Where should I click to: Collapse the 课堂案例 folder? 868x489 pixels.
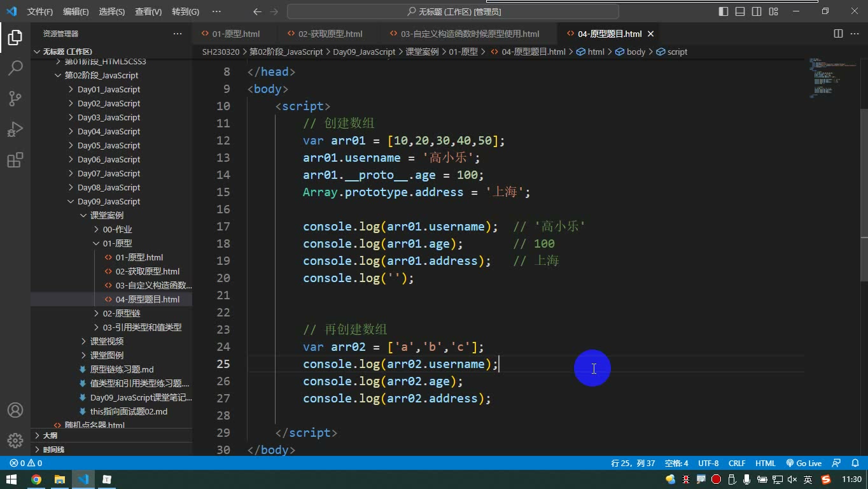pos(107,216)
